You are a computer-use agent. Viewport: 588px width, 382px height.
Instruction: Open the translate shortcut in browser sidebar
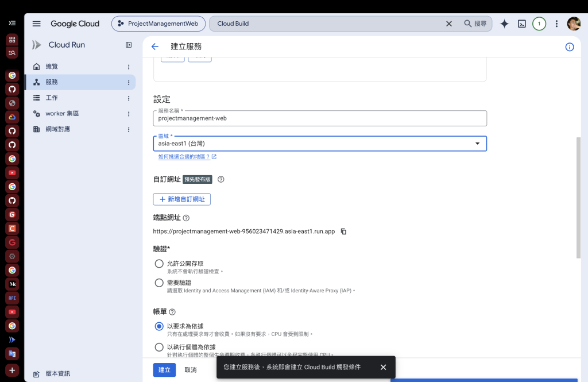tap(12, 354)
